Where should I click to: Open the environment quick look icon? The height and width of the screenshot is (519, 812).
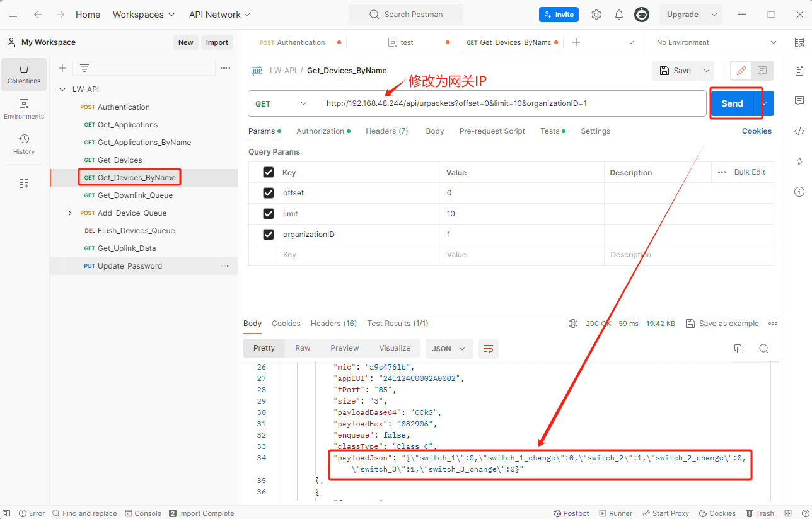[x=799, y=43]
